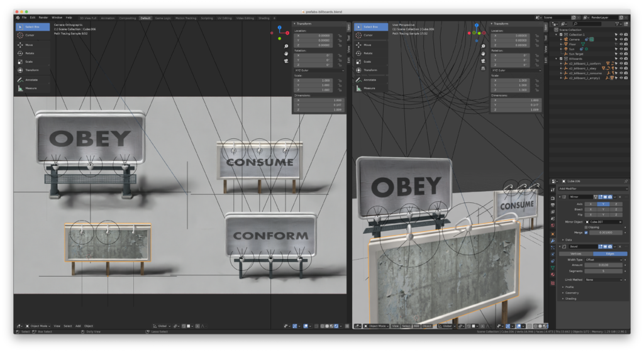Screen dimensions: 644x352
Task: Hide Floor object with eye icon in outliner
Action: tap(621, 44)
